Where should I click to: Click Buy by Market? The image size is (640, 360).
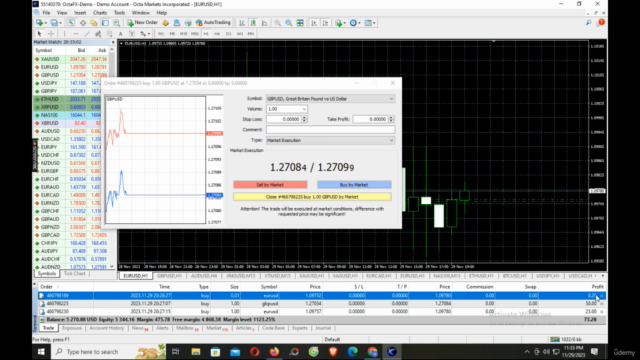(354, 185)
